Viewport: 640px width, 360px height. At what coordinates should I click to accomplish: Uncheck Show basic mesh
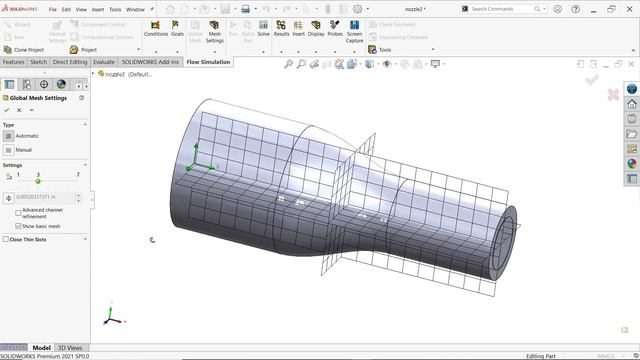(18, 226)
